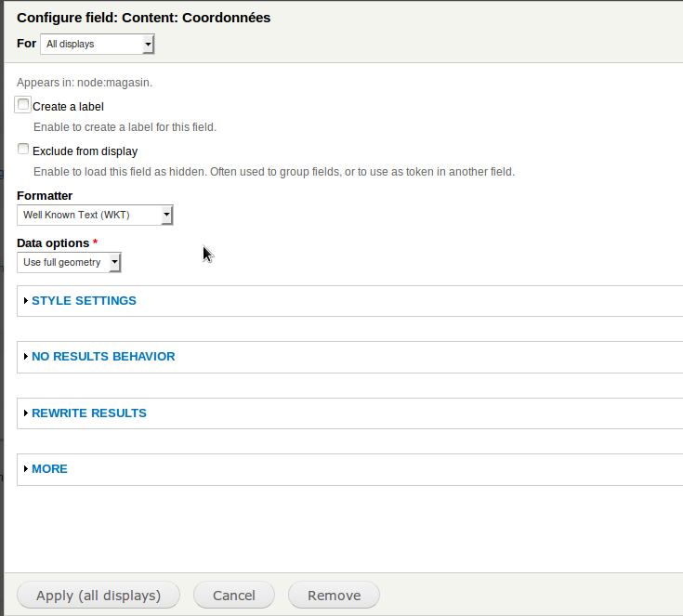The image size is (683, 616).
Task: Click the arrow on Well Known Text selector
Action: 167,215
